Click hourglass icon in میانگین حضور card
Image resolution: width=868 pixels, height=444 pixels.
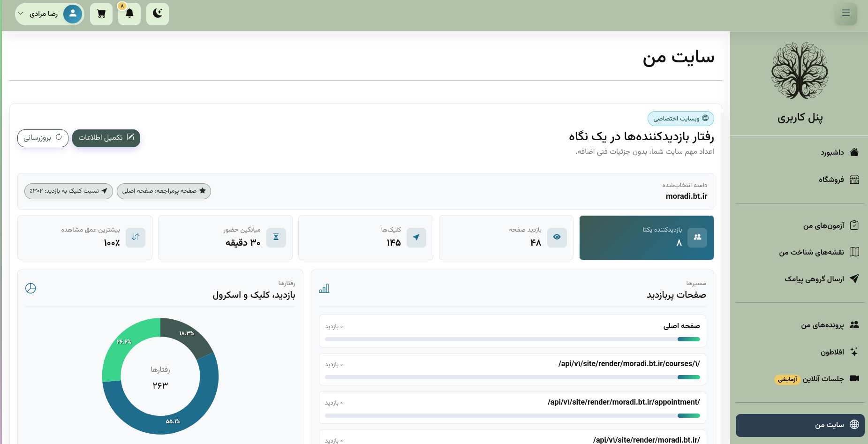point(276,237)
